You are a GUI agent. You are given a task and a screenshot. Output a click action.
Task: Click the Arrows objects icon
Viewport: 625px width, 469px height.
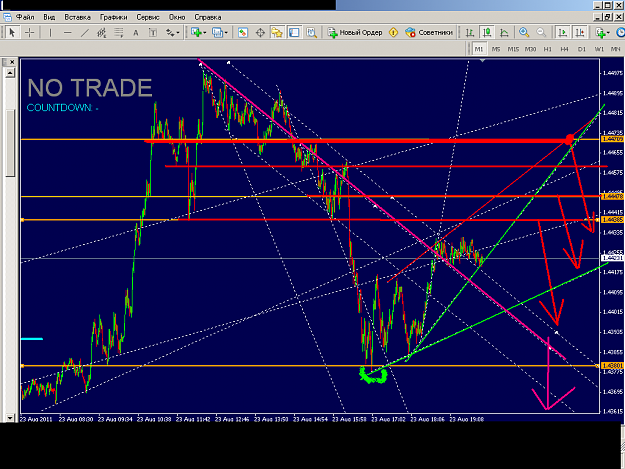point(170,33)
